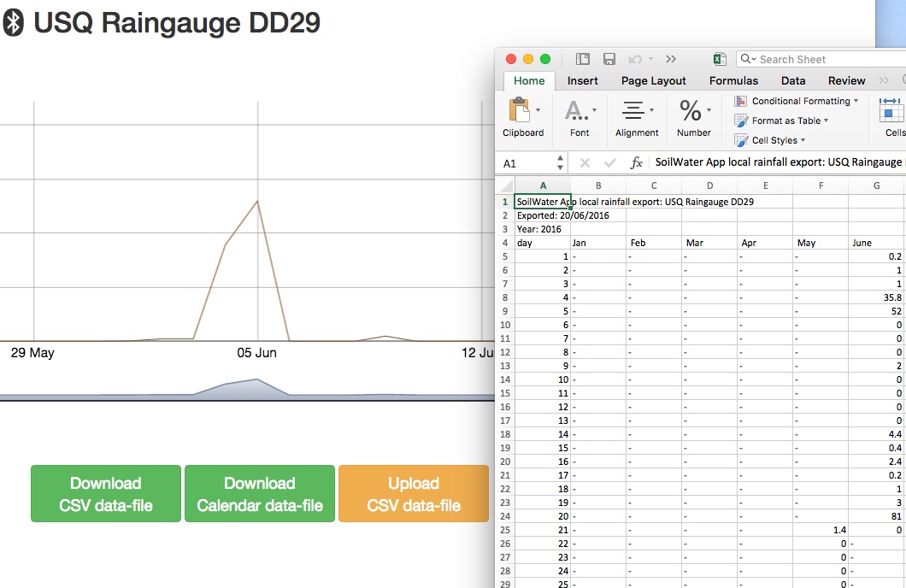Image resolution: width=906 pixels, height=588 pixels.
Task: Open the Page Layout ribbon tab
Action: (x=654, y=81)
